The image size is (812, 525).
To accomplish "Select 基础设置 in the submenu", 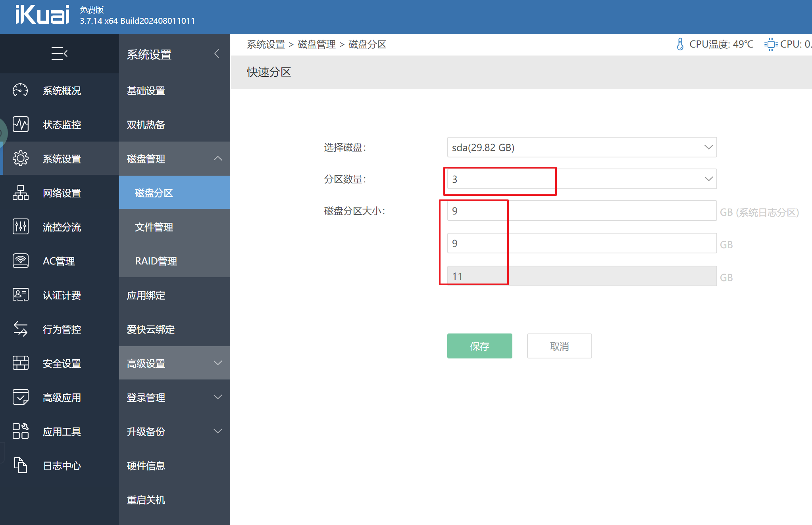I will [175, 91].
